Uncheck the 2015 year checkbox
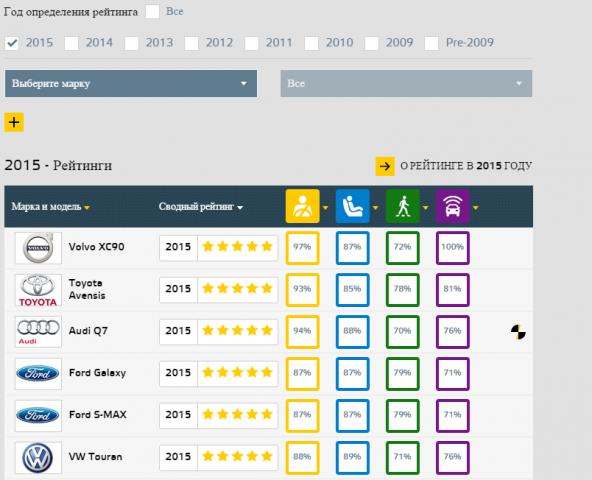The width and height of the screenshot is (592, 480). 12,43
